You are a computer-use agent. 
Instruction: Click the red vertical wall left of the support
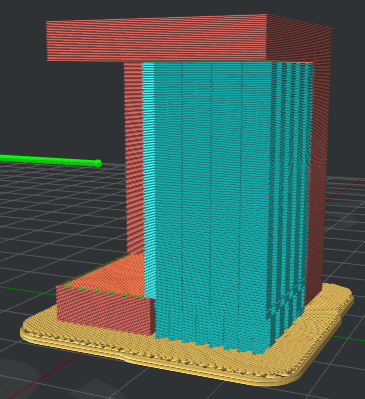[x=134, y=157]
